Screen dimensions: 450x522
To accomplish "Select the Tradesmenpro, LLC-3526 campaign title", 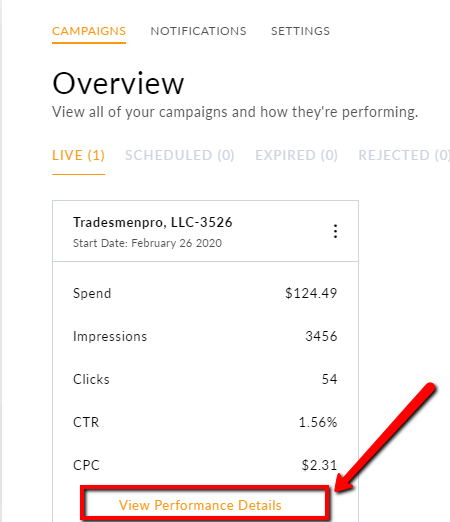I will pos(153,222).
